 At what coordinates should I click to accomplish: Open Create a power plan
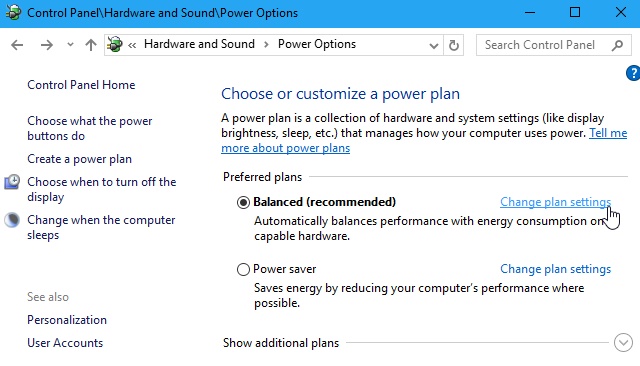(x=80, y=159)
